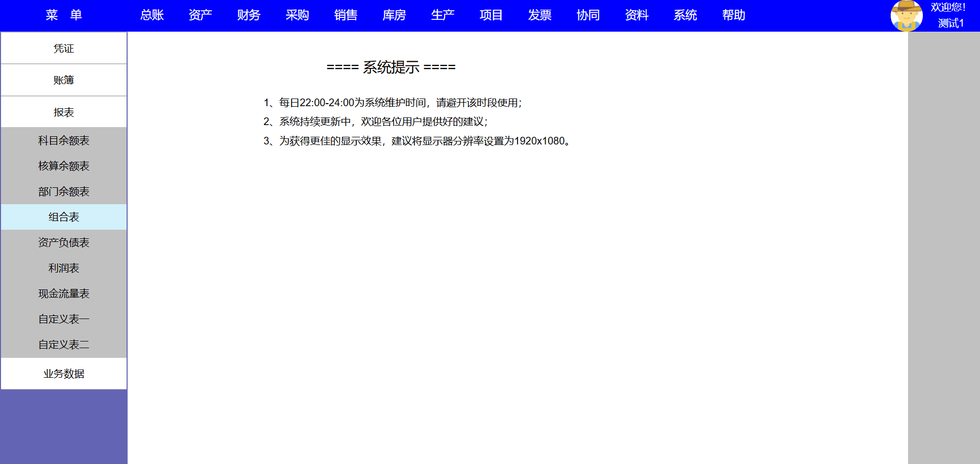Open the 帮助 menu

pos(733,15)
